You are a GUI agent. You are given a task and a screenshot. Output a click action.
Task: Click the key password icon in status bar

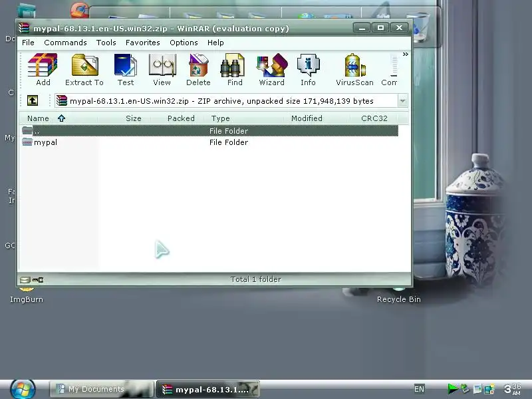pyautogui.click(x=38, y=280)
